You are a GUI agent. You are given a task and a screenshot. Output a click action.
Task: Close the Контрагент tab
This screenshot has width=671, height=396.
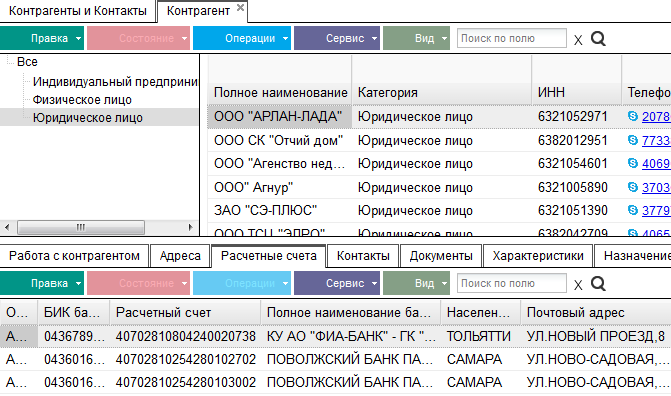coord(240,7)
